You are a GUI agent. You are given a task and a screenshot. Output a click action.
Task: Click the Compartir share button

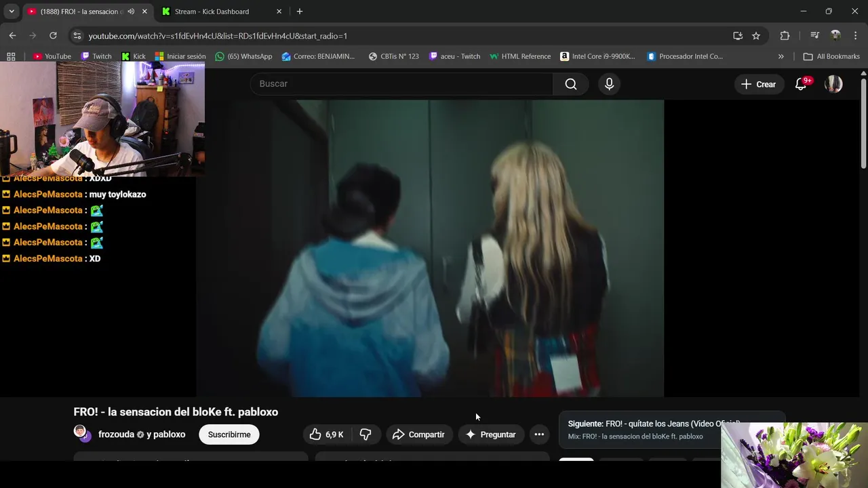click(419, 434)
